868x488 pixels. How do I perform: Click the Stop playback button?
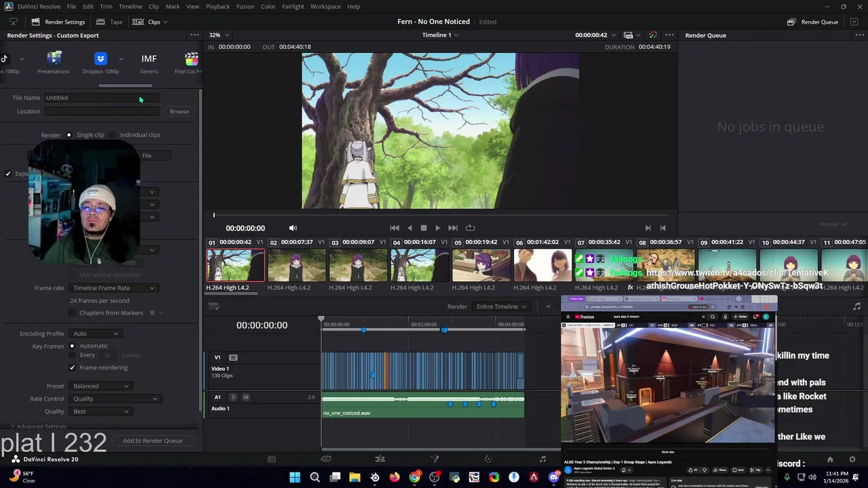(424, 228)
